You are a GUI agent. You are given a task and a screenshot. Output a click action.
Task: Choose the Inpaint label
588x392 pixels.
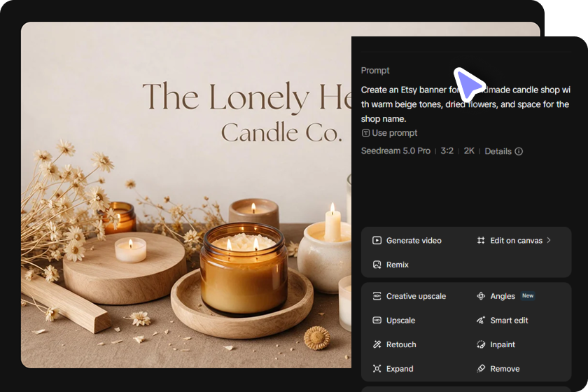pyautogui.click(x=503, y=344)
